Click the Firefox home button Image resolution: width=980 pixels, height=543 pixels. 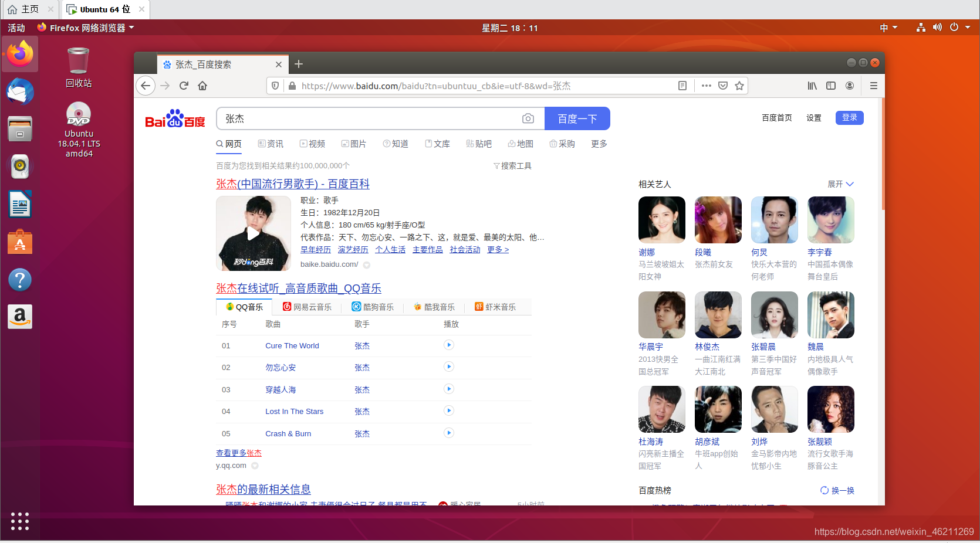(x=202, y=86)
